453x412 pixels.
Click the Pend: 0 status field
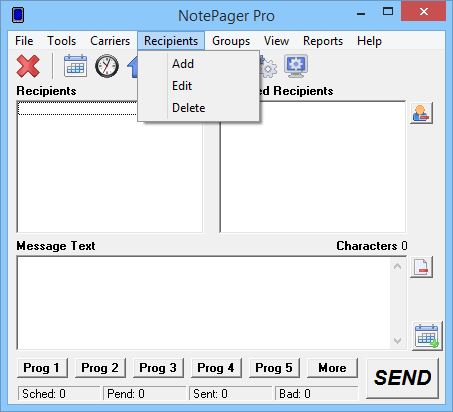point(144,394)
